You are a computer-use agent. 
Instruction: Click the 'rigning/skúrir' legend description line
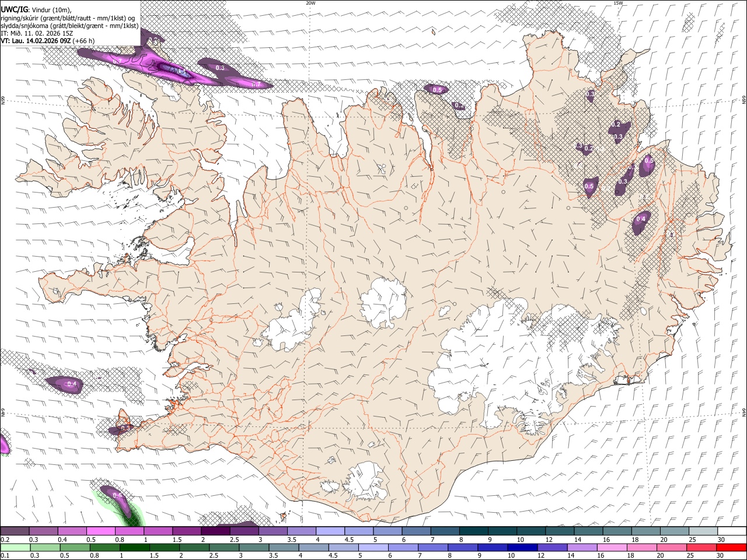[68, 17]
